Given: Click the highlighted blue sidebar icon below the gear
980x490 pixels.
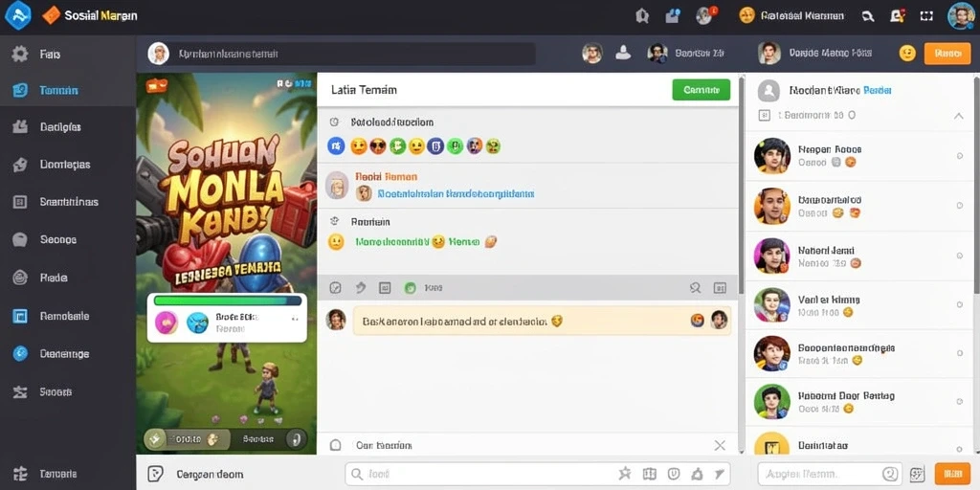Looking at the screenshot, I should [x=20, y=91].
